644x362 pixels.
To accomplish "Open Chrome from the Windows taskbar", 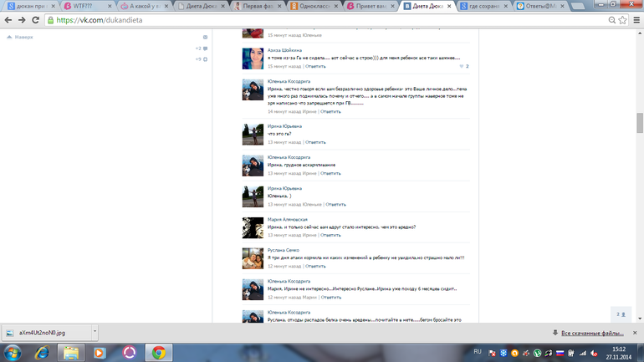I will click(160, 351).
